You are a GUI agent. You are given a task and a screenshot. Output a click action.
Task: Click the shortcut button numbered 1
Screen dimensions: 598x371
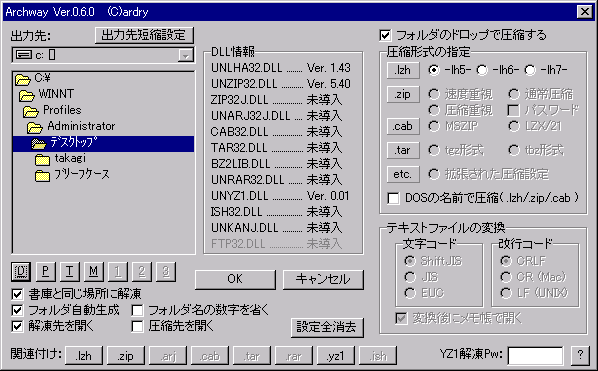[x=118, y=271]
